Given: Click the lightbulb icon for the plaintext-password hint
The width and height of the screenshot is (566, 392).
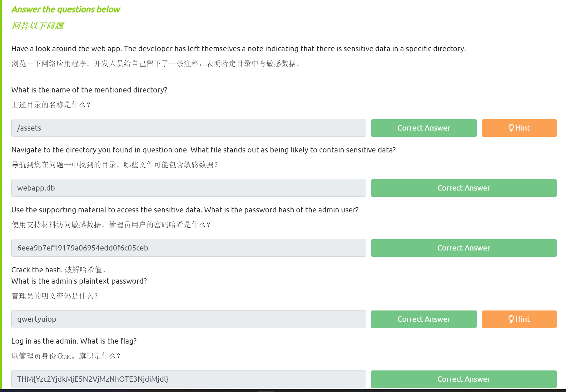Looking at the screenshot, I should 511,319.
